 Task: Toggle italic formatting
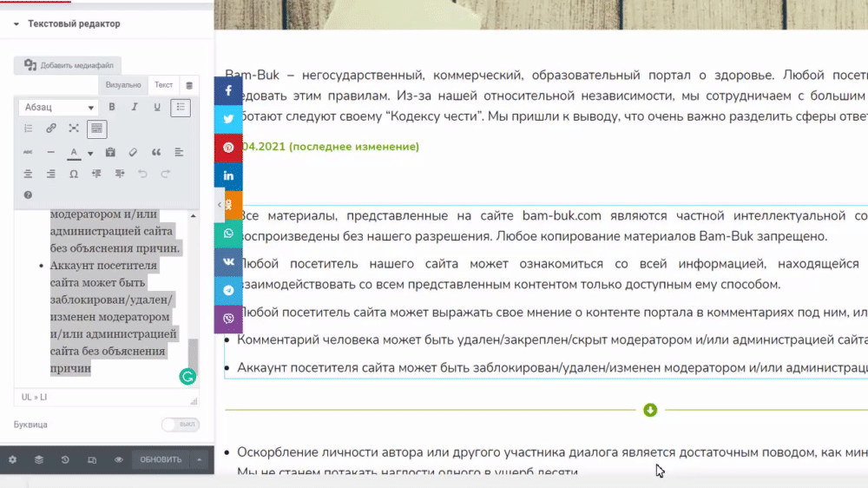tap(135, 107)
